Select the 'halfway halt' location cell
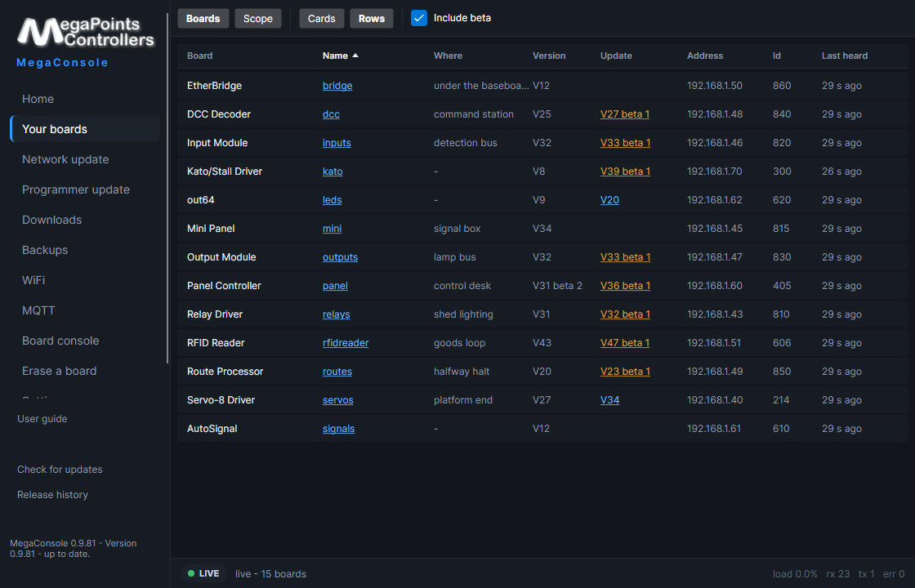Screen dimensions: 915x588 (462, 372)
